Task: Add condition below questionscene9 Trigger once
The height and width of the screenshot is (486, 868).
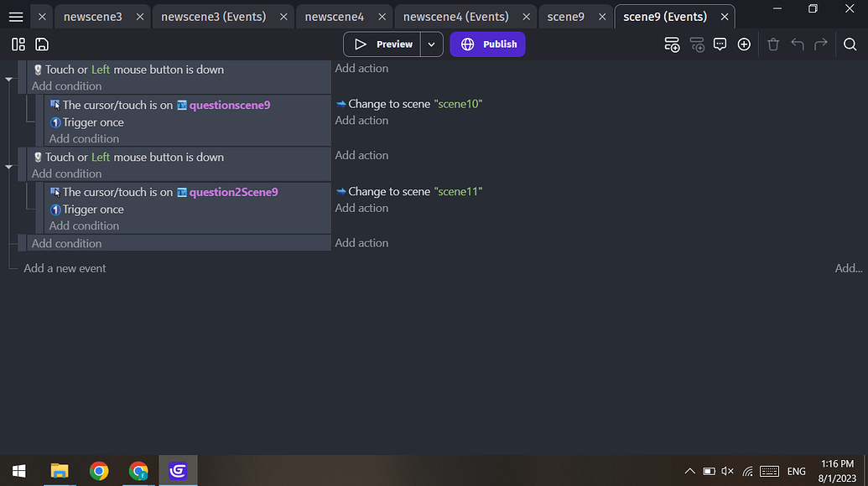Action: coord(84,139)
